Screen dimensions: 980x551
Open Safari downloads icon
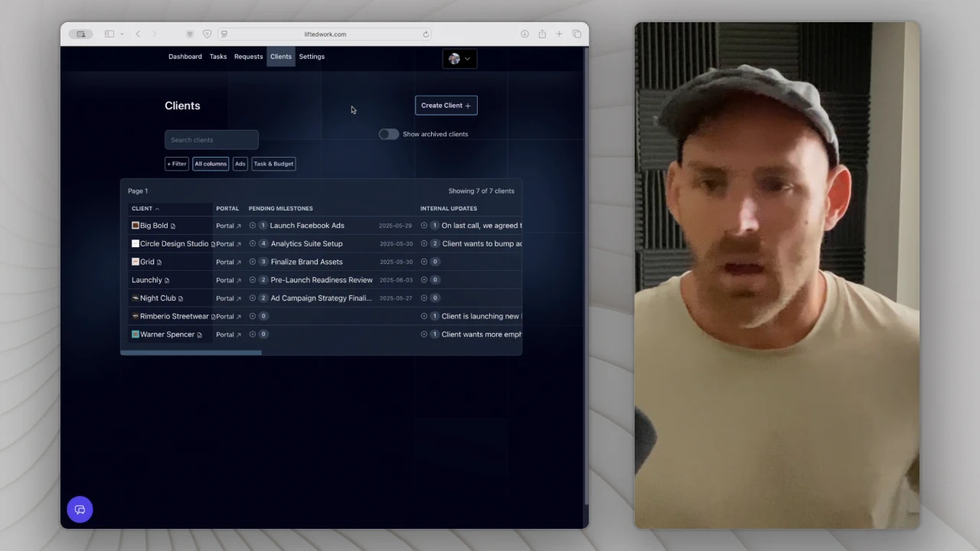524,34
